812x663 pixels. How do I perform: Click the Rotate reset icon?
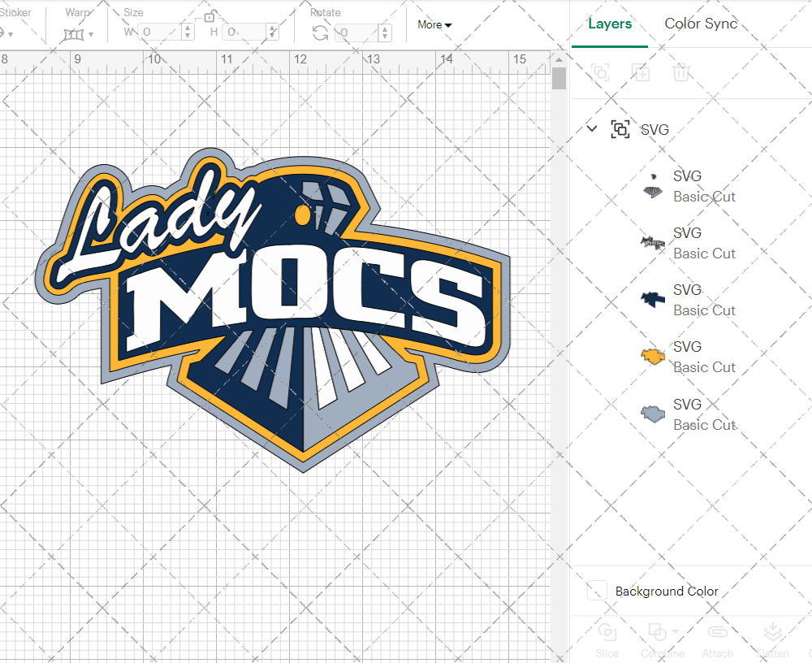[x=321, y=32]
